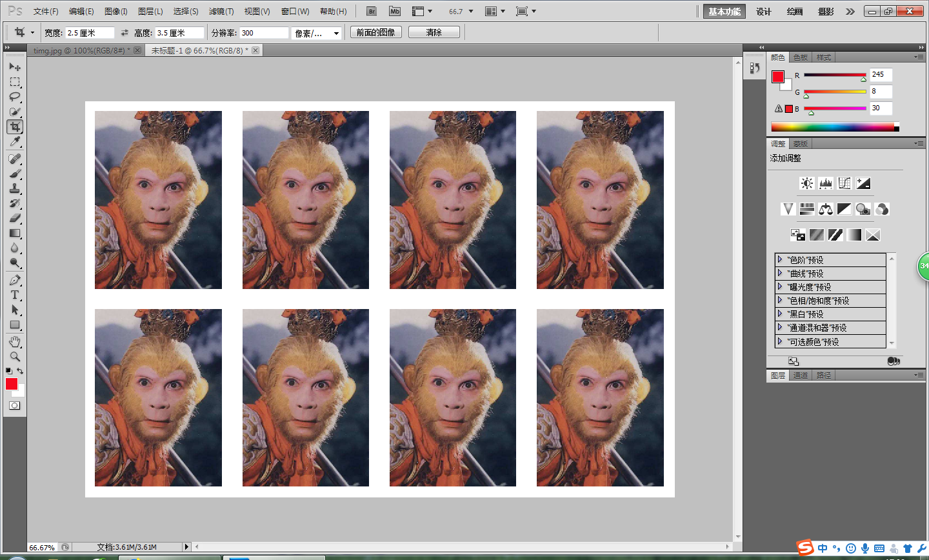Select the Eraser tool

click(15, 218)
